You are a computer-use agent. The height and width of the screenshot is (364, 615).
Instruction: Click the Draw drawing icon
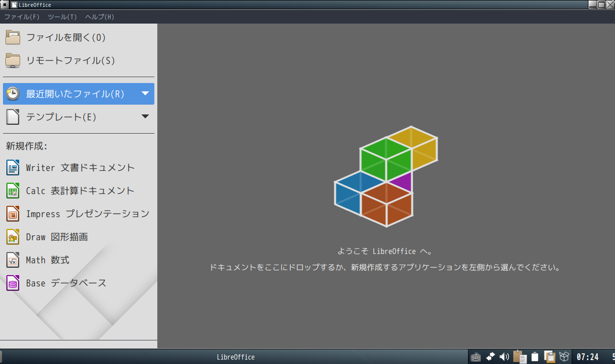(x=13, y=237)
